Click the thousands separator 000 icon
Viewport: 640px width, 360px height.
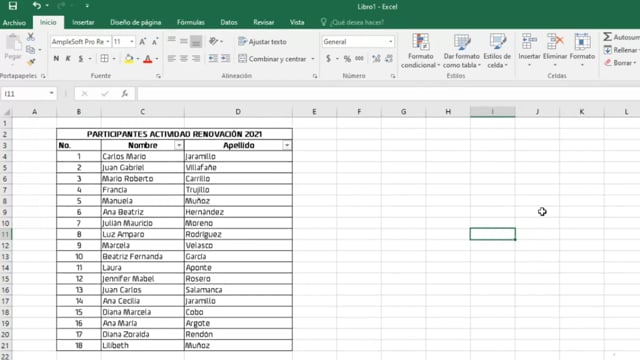pos(359,59)
